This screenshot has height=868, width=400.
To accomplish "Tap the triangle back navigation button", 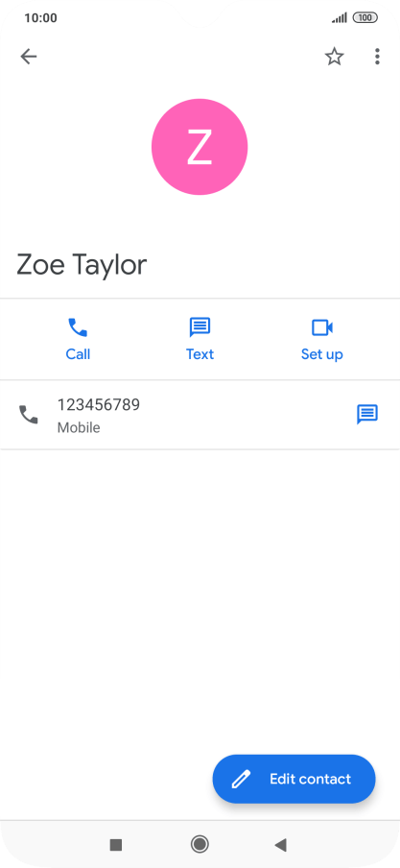I will [x=280, y=845].
